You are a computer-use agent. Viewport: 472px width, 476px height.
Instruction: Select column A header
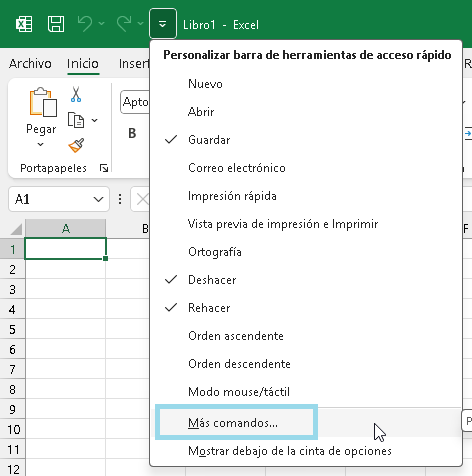(66, 229)
